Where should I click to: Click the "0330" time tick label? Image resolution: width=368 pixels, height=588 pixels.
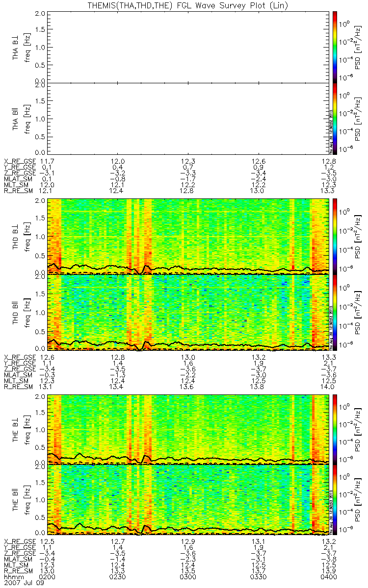pos(259,578)
